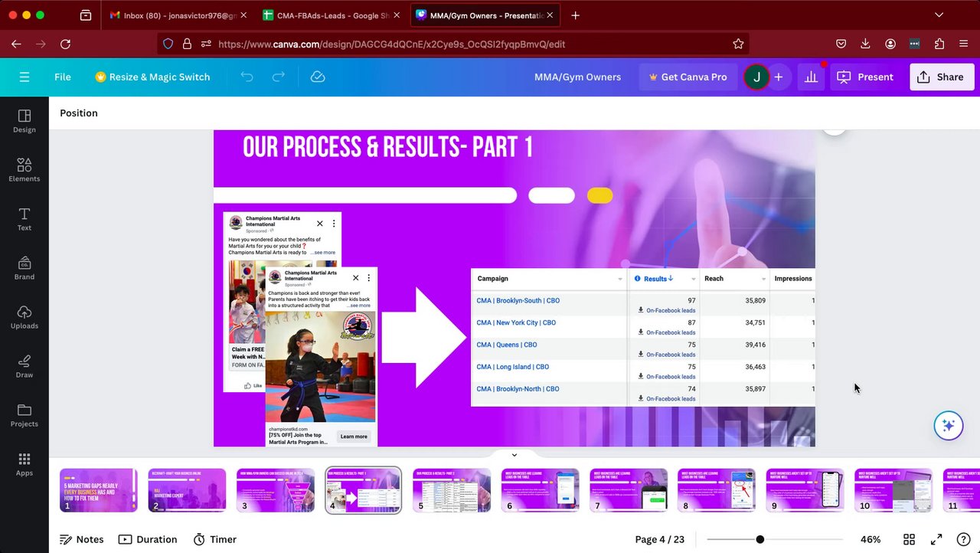The image size is (980, 553).
Task: Select page 1 thumbnail
Action: pyautogui.click(x=99, y=490)
